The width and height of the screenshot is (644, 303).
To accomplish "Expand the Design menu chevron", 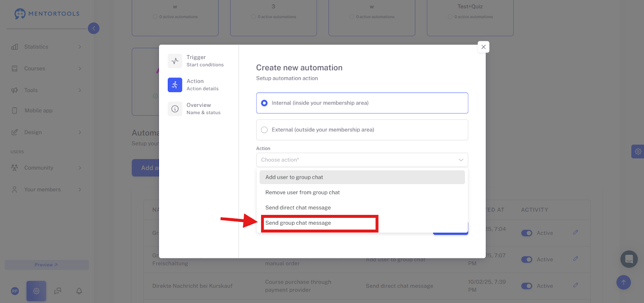I will point(80,132).
